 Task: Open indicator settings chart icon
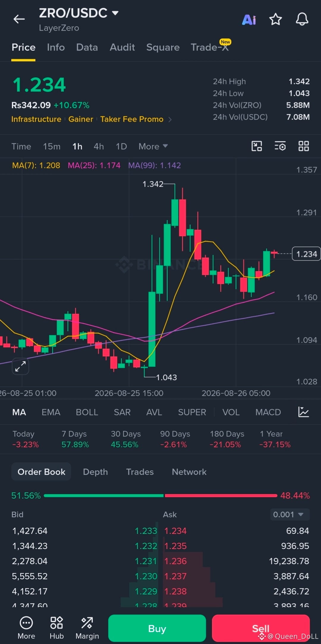pos(303,412)
